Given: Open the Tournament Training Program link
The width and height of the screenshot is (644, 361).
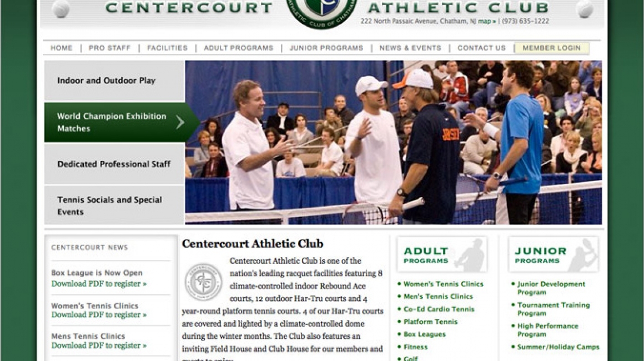Looking at the screenshot, I should [554, 309].
